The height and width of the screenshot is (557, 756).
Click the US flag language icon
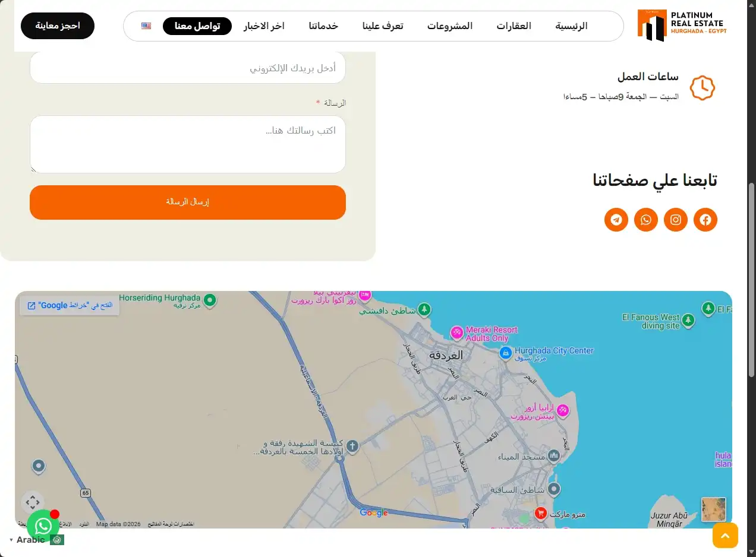pyautogui.click(x=146, y=26)
